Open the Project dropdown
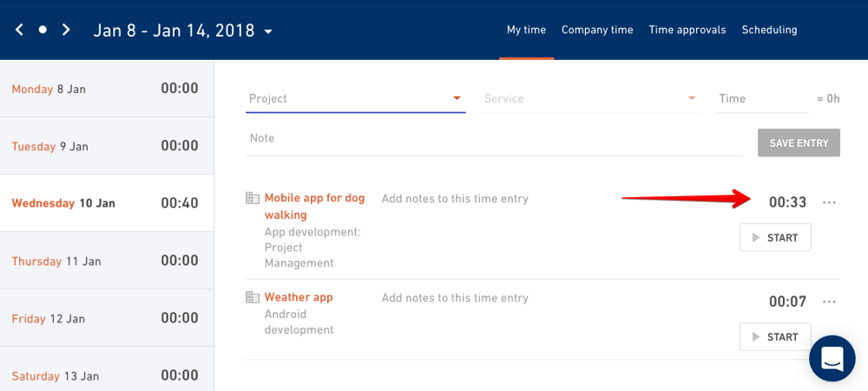The image size is (868, 391). [355, 99]
